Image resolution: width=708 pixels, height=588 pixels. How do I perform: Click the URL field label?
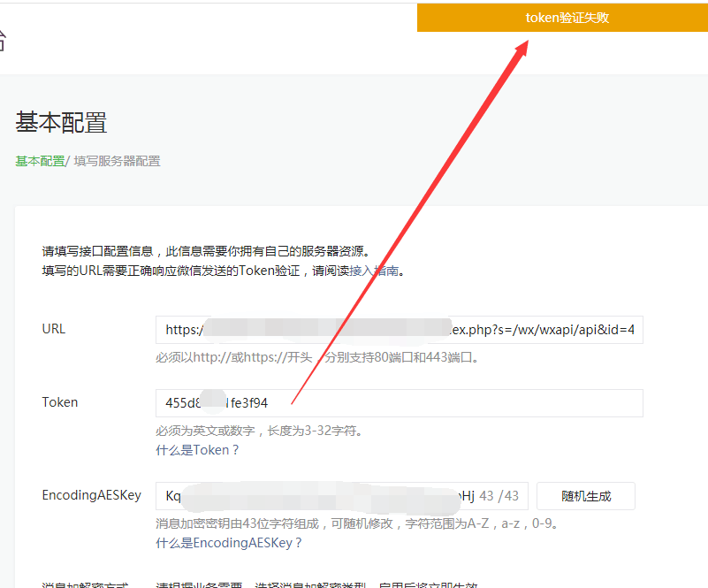coord(54,329)
